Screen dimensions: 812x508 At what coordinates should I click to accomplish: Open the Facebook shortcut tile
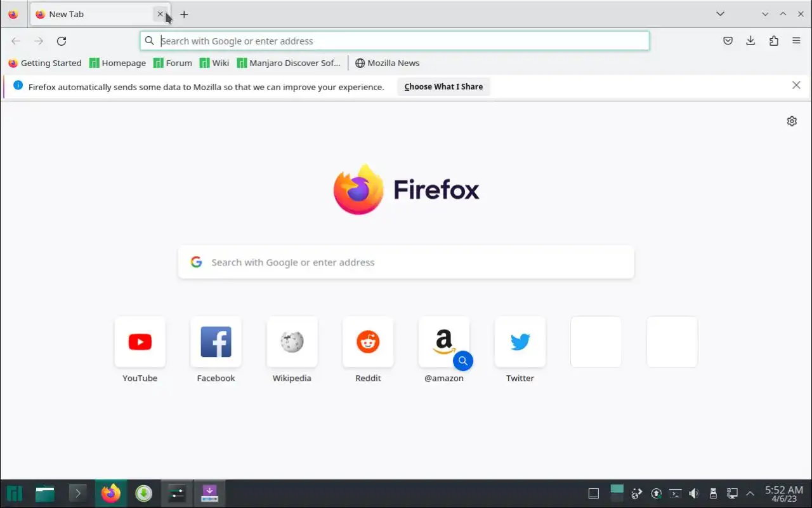[216, 342]
